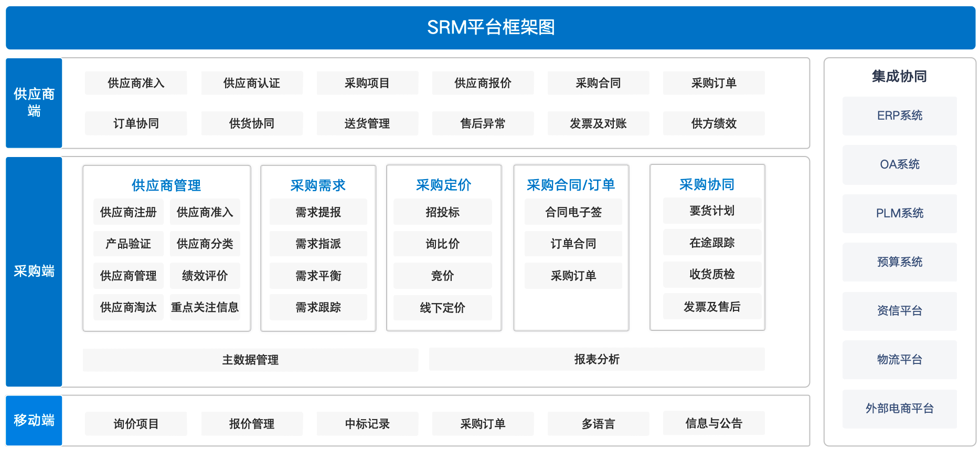Click the 采购项目 box

coord(367,83)
